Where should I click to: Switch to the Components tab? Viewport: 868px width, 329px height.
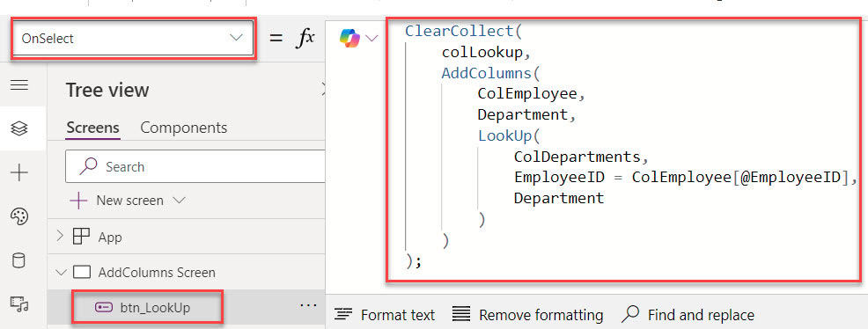184,128
